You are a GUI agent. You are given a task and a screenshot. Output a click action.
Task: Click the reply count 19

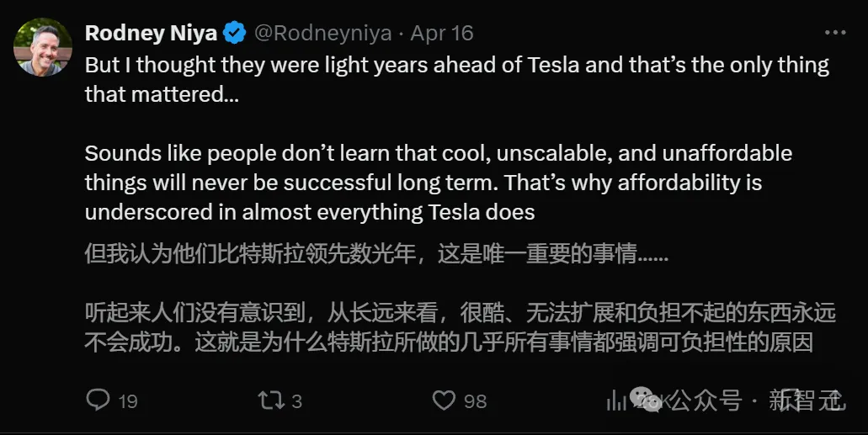coord(128,401)
